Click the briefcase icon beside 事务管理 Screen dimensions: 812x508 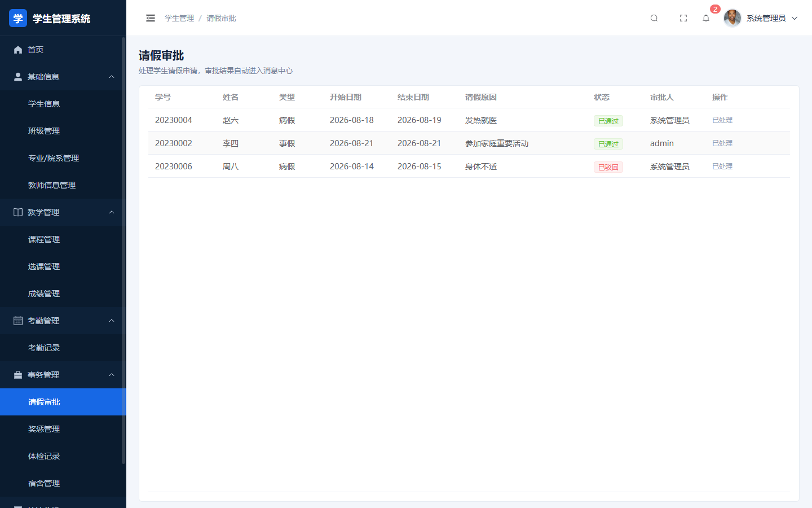pyautogui.click(x=18, y=375)
